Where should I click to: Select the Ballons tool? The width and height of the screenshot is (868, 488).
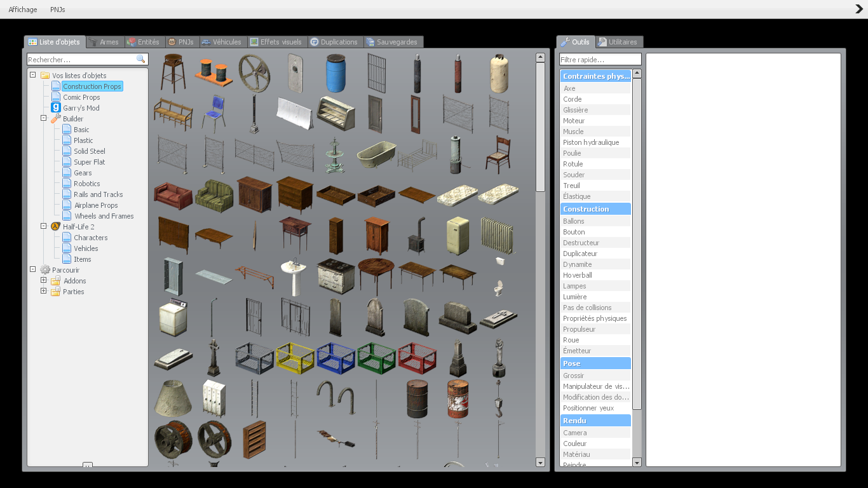coord(595,221)
